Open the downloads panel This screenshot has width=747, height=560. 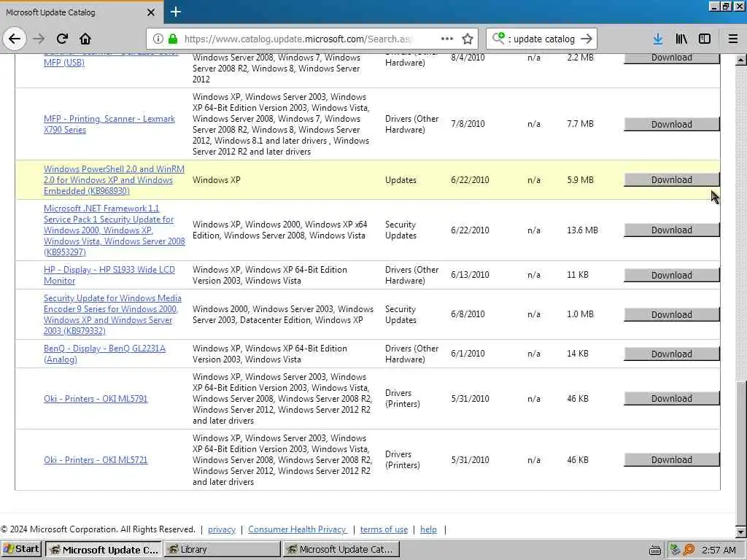pyautogui.click(x=658, y=39)
